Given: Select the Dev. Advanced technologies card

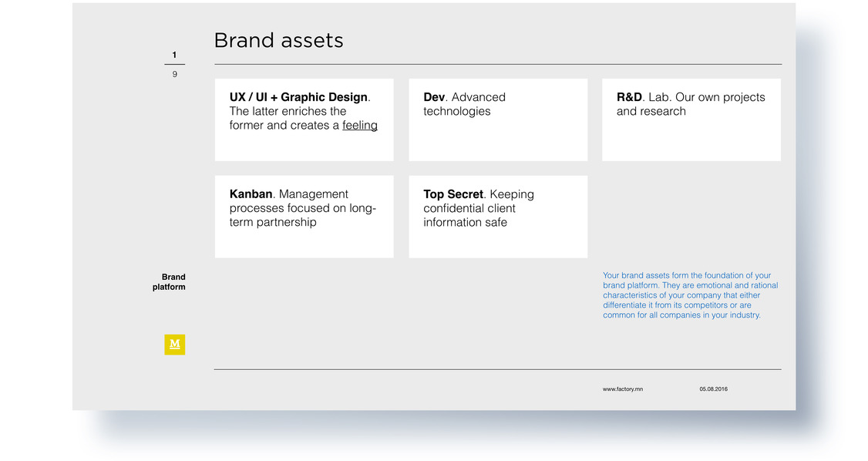Looking at the screenshot, I should pyautogui.click(x=498, y=119).
